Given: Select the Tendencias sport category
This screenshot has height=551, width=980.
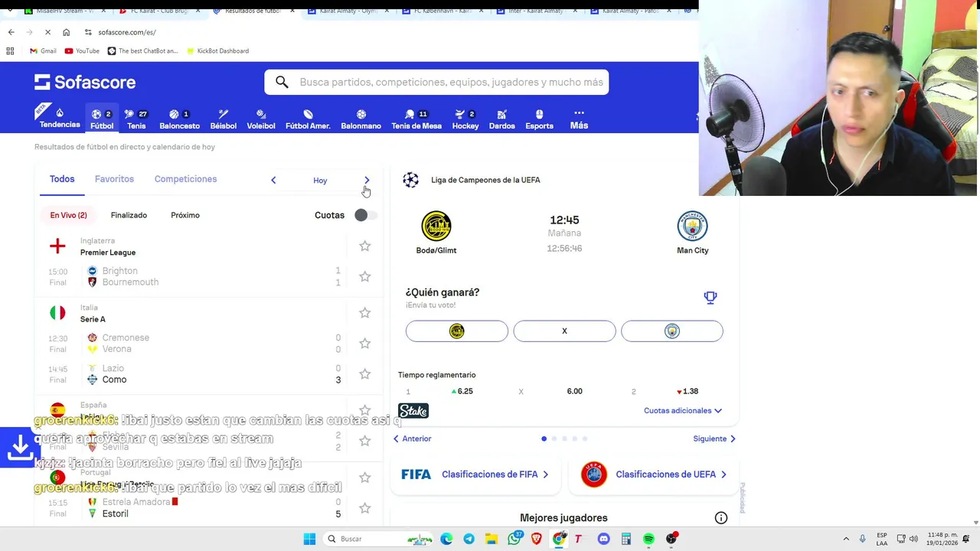Looking at the screenshot, I should pyautogui.click(x=60, y=118).
